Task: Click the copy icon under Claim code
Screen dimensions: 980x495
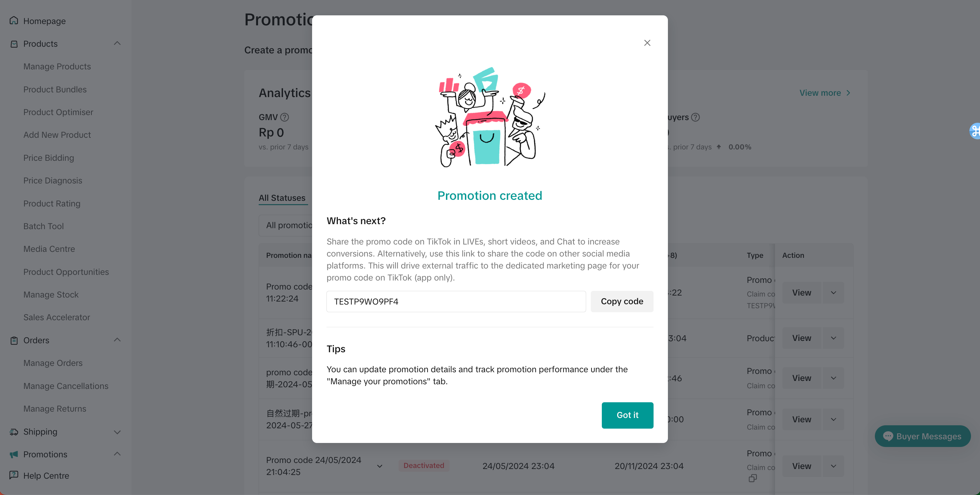Action: pyautogui.click(x=752, y=478)
